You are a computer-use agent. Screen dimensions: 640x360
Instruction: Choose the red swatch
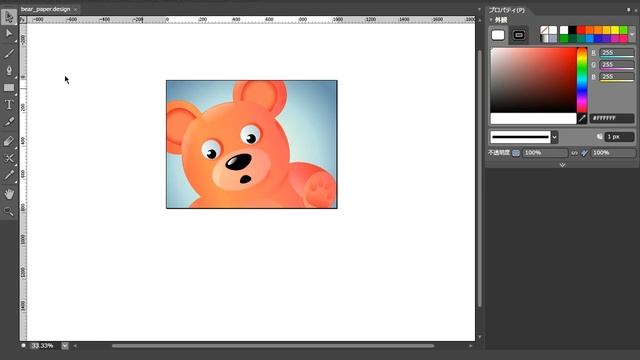click(581, 30)
